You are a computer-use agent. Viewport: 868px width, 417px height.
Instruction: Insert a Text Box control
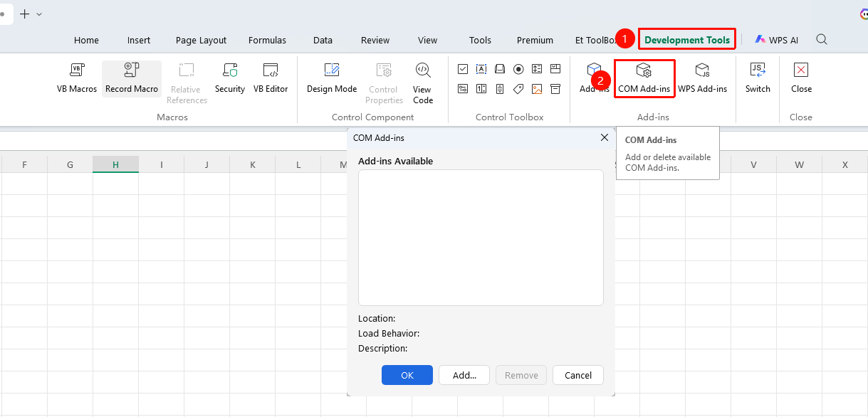point(481,69)
